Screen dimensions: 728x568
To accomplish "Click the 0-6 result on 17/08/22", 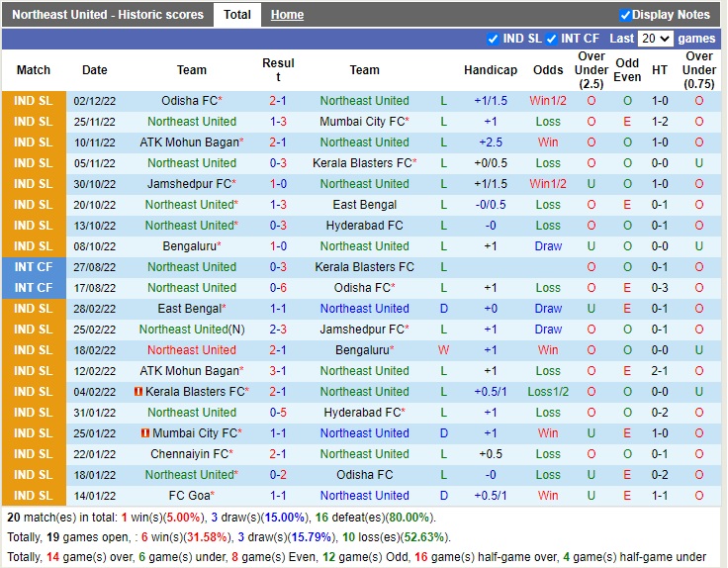I will (278, 288).
